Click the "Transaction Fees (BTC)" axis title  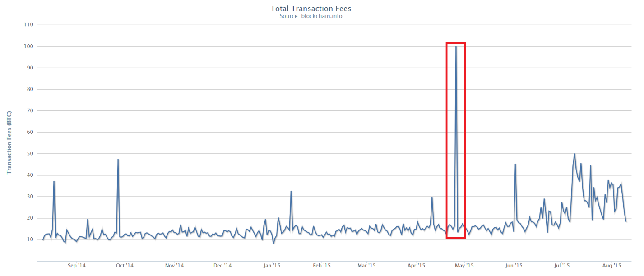(x=9, y=143)
